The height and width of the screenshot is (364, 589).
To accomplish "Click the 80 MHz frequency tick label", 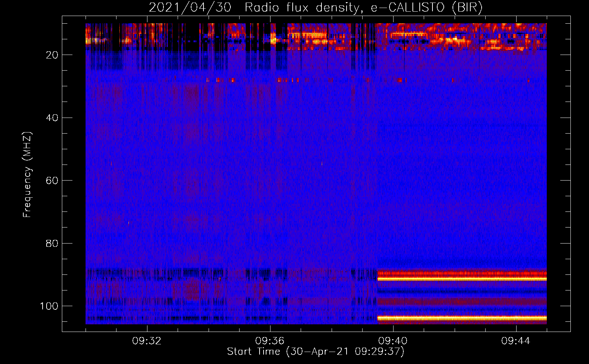I will (x=52, y=244).
